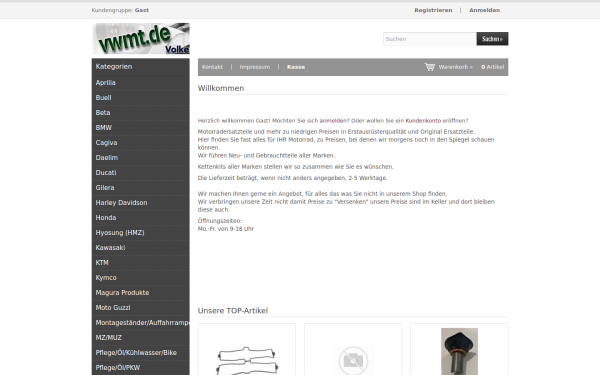Open the Pflege/Öl/Kühlwasser/Bike category
Viewport: 600px width, 375px height.
click(140, 352)
